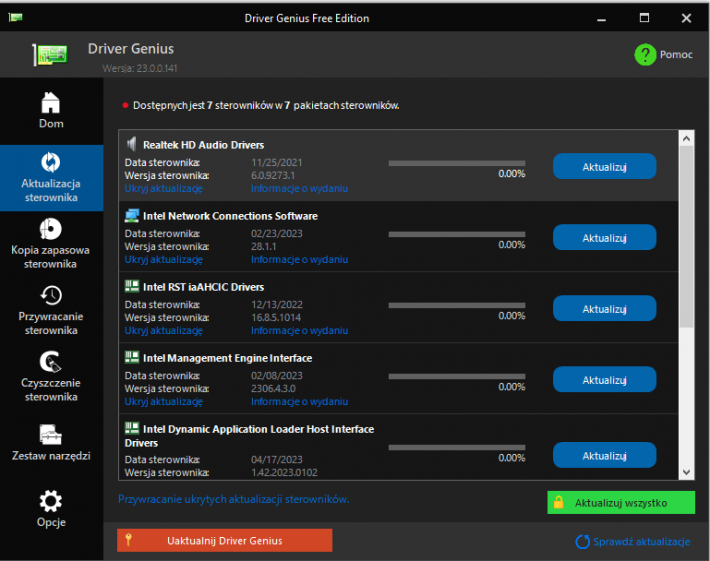This screenshot has width=710, height=561.
Task: Click the orange Uaktualnij Driver Genius button
Action: pyautogui.click(x=225, y=540)
